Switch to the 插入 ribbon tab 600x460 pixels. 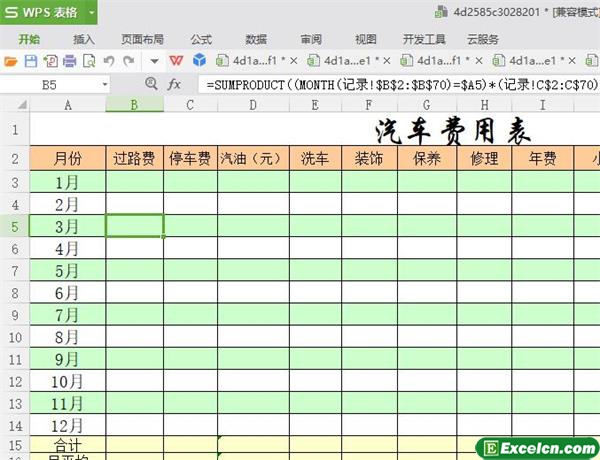pos(85,39)
